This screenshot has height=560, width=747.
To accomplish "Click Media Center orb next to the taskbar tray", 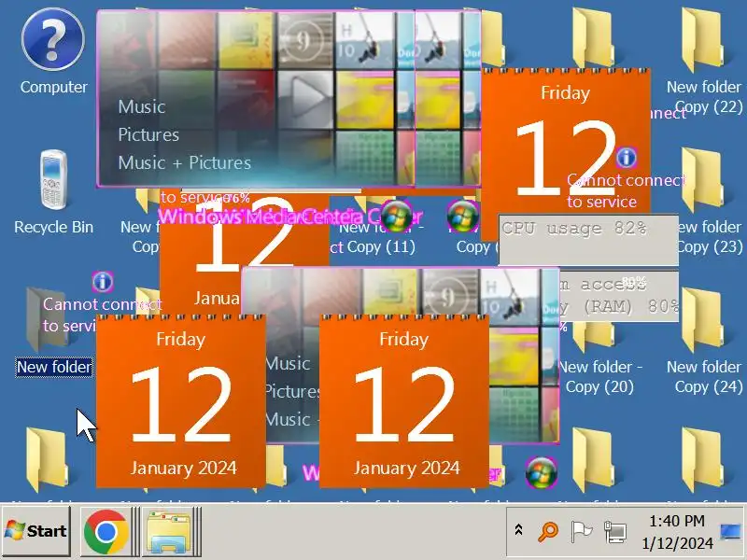I will coord(542,472).
